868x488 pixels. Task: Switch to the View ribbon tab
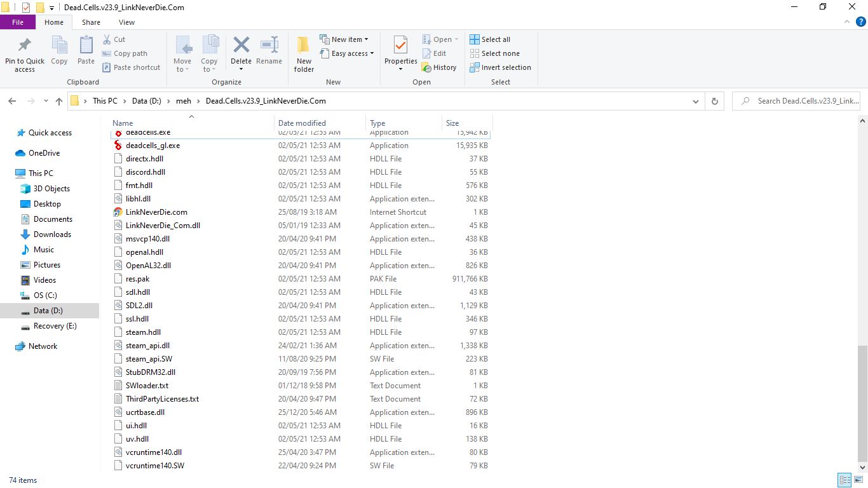point(126,22)
